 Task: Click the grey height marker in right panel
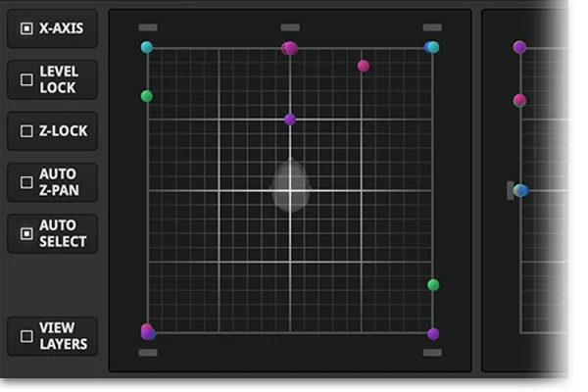click(x=510, y=190)
